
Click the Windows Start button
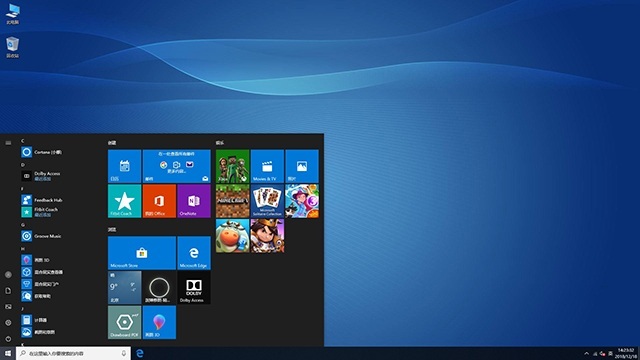click(x=8, y=353)
